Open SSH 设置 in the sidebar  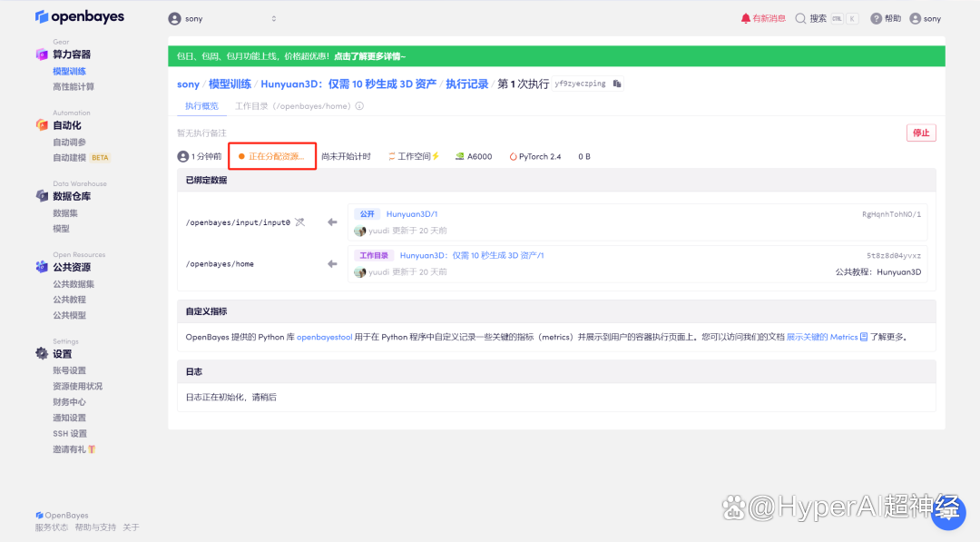coord(70,433)
